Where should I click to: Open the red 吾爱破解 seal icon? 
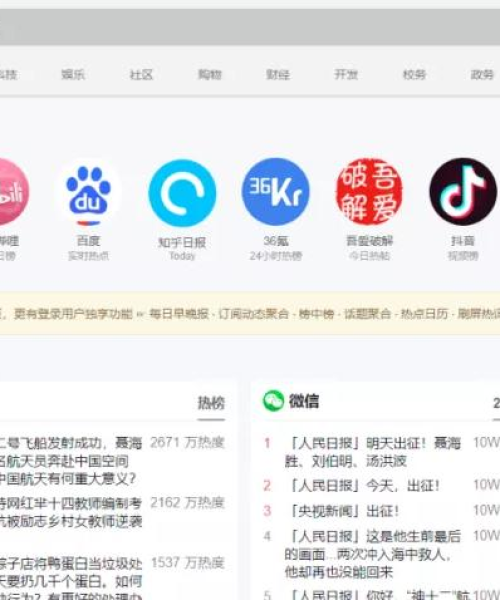(x=369, y=192)
